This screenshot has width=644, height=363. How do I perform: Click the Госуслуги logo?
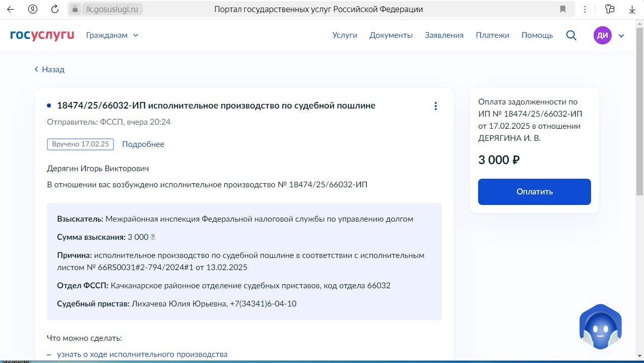click(42, 35)
